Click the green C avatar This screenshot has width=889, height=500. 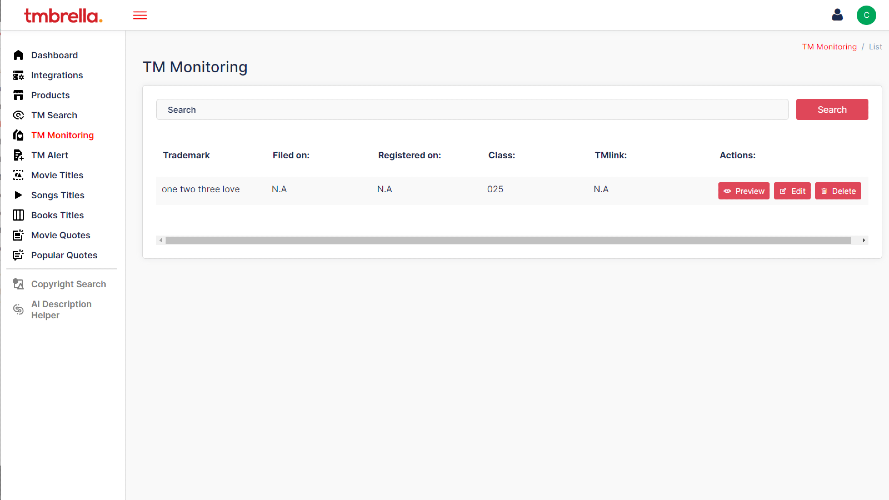click(866, 15)
